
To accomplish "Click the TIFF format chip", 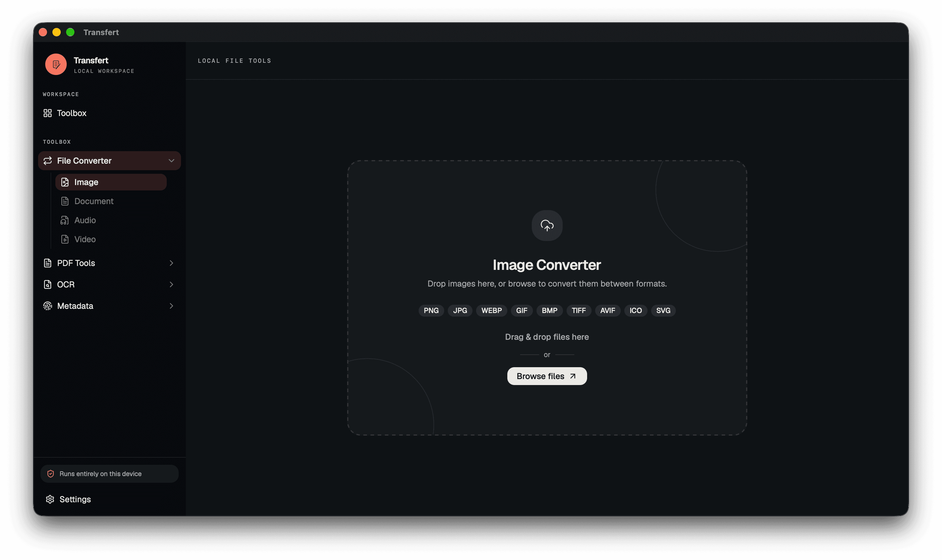I will pyautogui.click(x=579, y=311).
